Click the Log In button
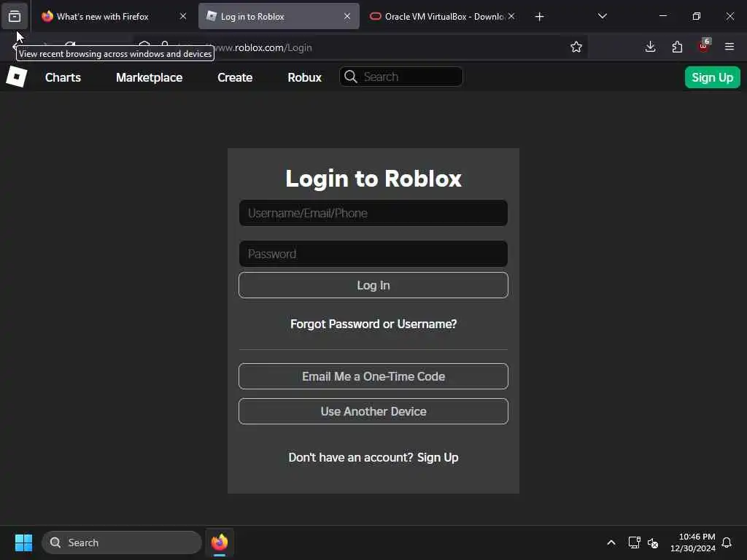747x560 pixels. click(x=373, y=285)
